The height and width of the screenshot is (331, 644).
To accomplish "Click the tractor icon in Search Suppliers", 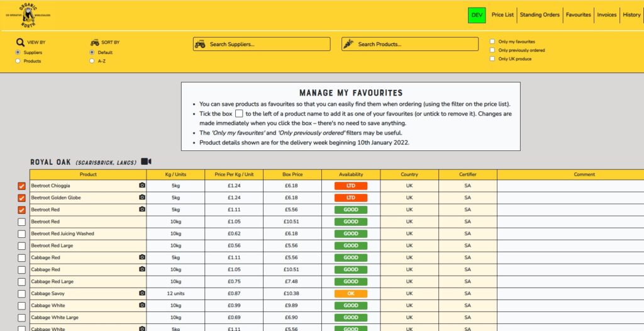I will [x=200, y=44].
